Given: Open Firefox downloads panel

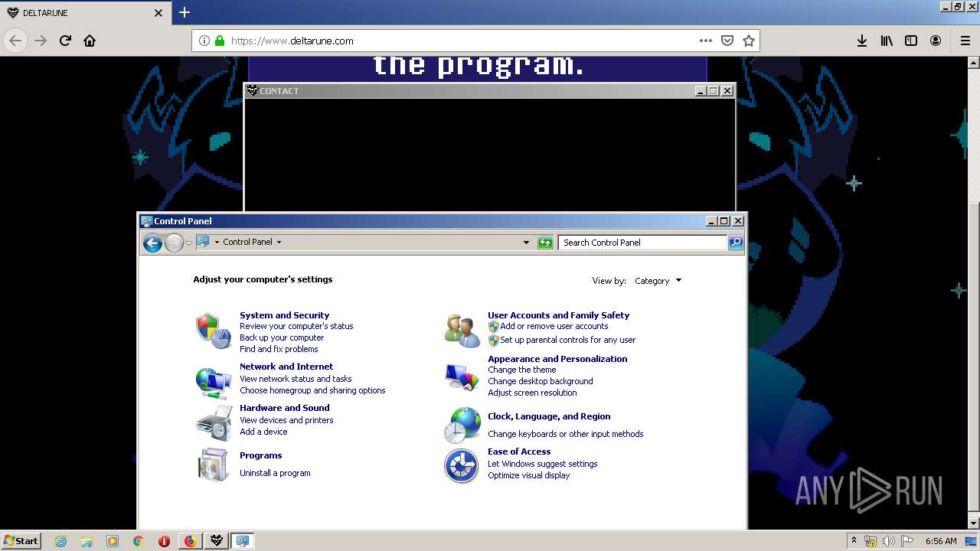Looking at the screenshot, I should 862,41.
